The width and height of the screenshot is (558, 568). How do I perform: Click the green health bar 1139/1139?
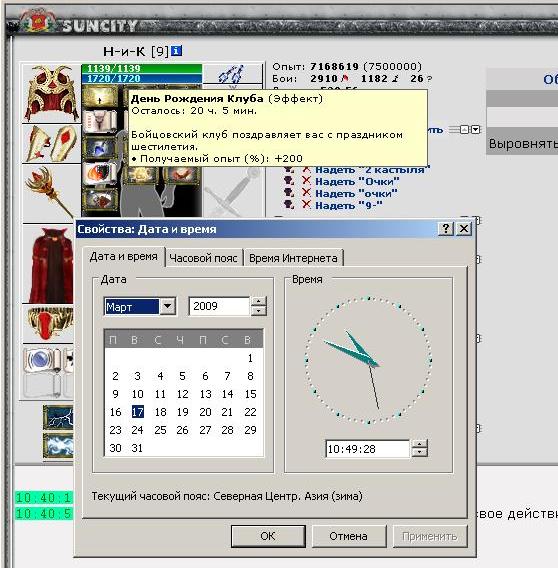pos(142,68)
